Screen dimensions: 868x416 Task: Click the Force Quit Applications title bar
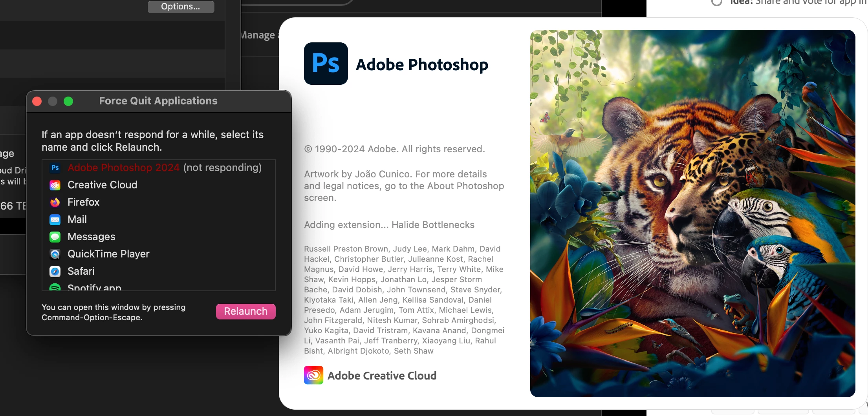click(x=158, y=101)
